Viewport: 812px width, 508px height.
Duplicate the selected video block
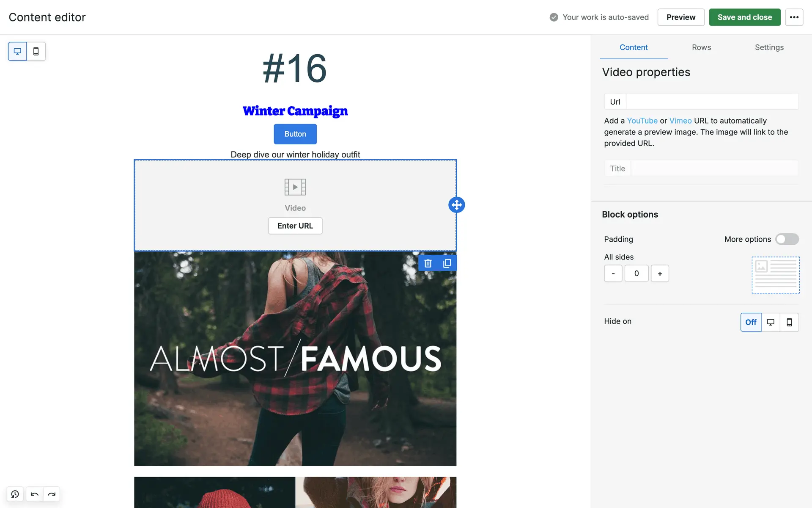tap(447, 263)
